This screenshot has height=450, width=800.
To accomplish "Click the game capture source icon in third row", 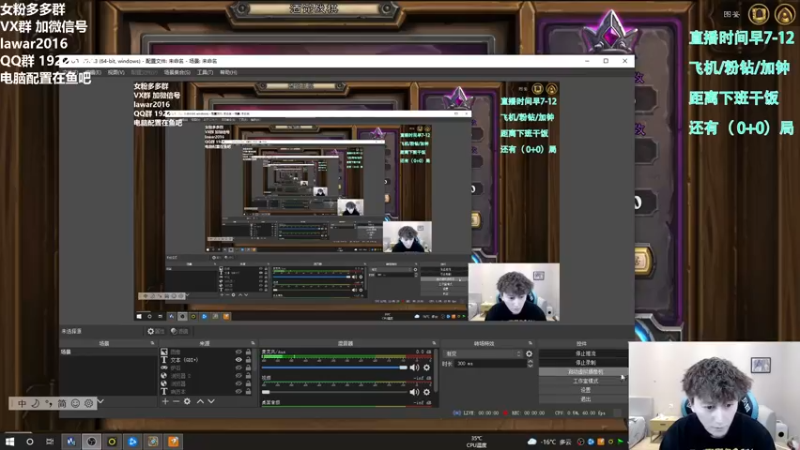I will click(x=164, y=368).
